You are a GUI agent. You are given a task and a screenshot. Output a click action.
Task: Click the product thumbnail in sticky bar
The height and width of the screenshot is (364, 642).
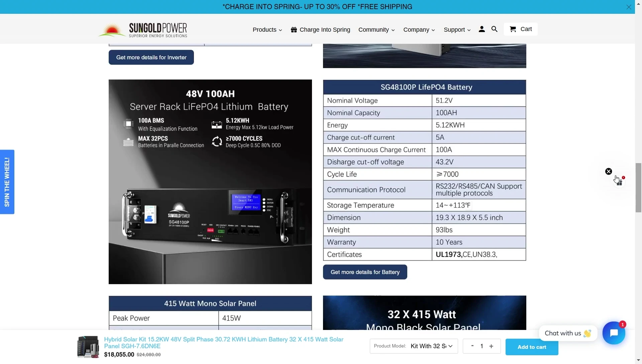click(88, 347)
